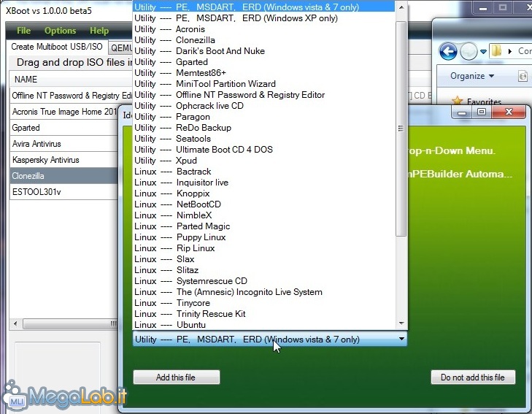This screenshot has height=414, width=532.
Task: Choose Linux Slitaz option
Action: 264,269
